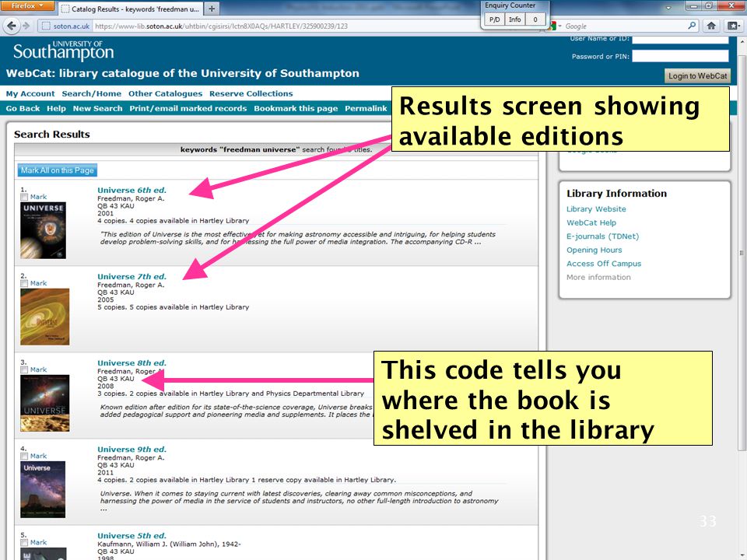Viewport: 747px width, 560px height.
Task: Open Access Off Campus link
Action: (x=604, y=264)
